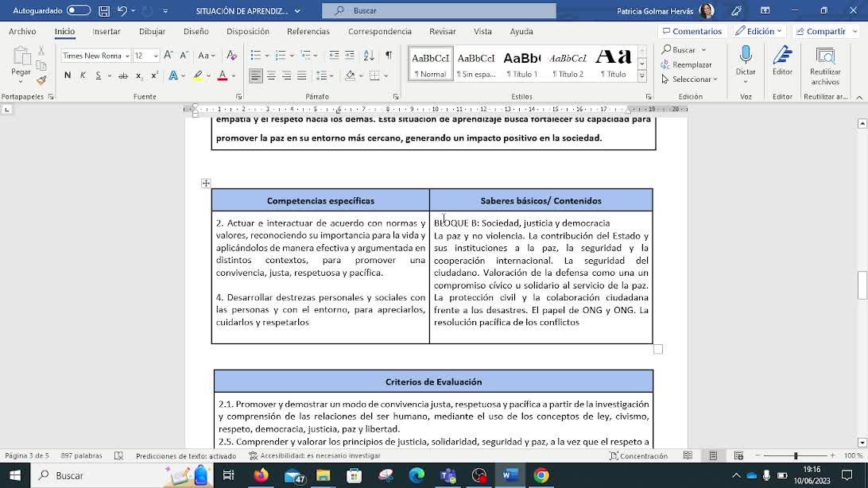The height and width of the screenshot is (488, 868).
Task: Open the Change Case Aa dropdown
Action: 206,56
